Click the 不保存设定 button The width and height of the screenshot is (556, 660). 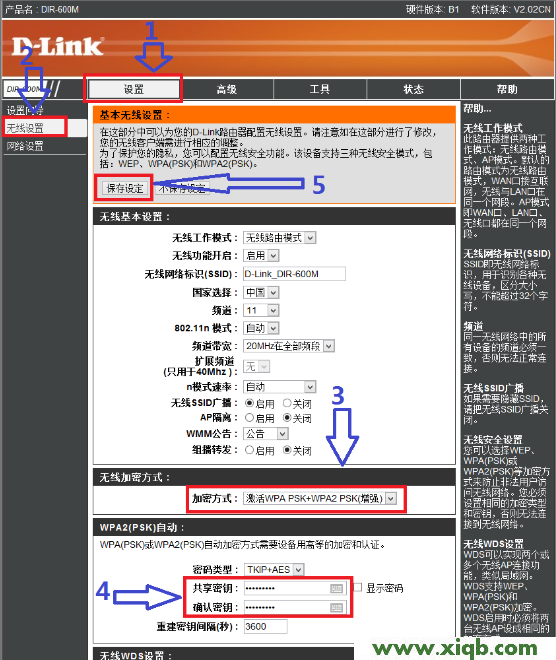click(182, 188)
